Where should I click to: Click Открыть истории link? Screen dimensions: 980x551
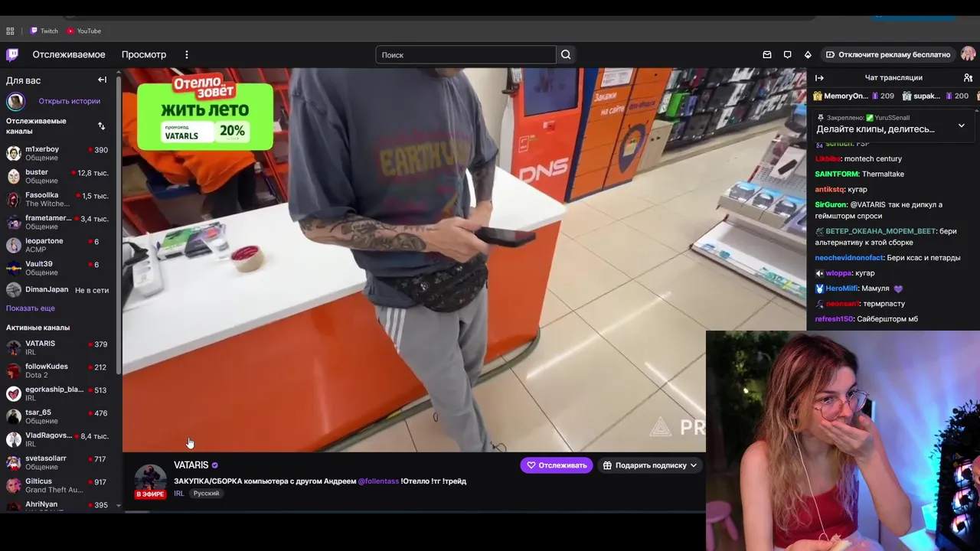(70, 101)
